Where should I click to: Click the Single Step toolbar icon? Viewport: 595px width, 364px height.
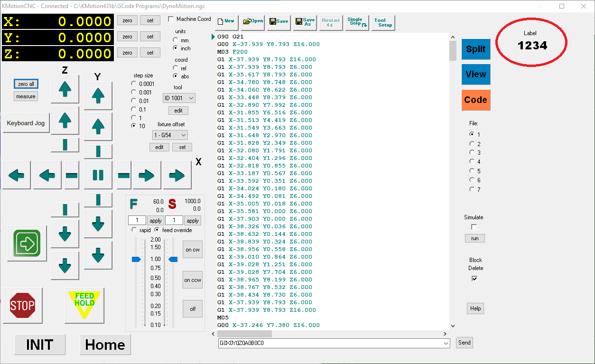[x=357, y=22]
